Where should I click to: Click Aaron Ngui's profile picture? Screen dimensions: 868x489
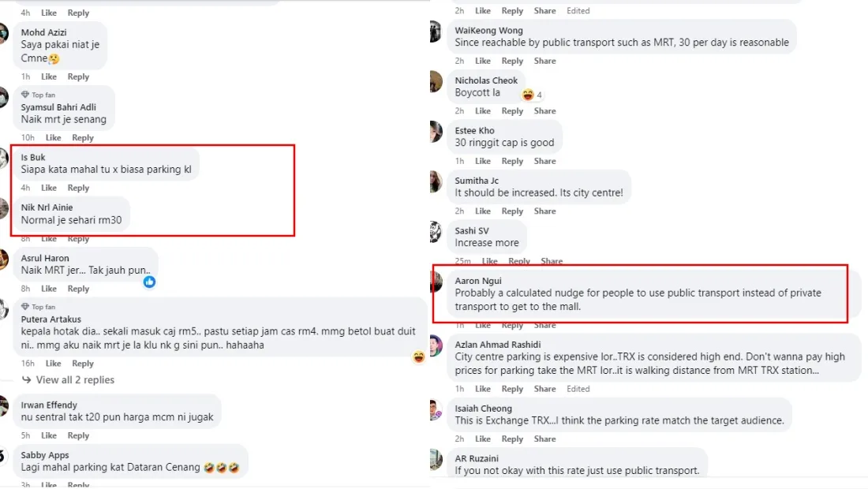coord(436,282)
